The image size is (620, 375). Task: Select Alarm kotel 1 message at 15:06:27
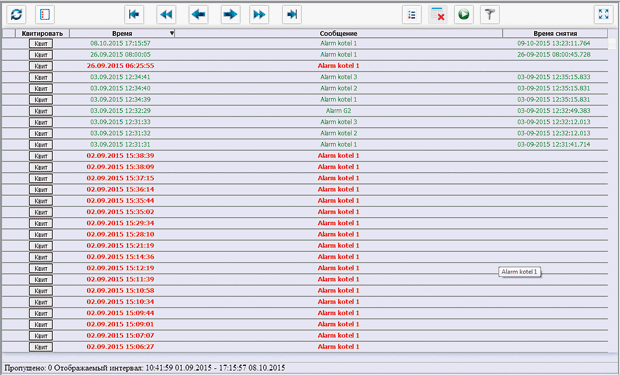coord(338,347)
